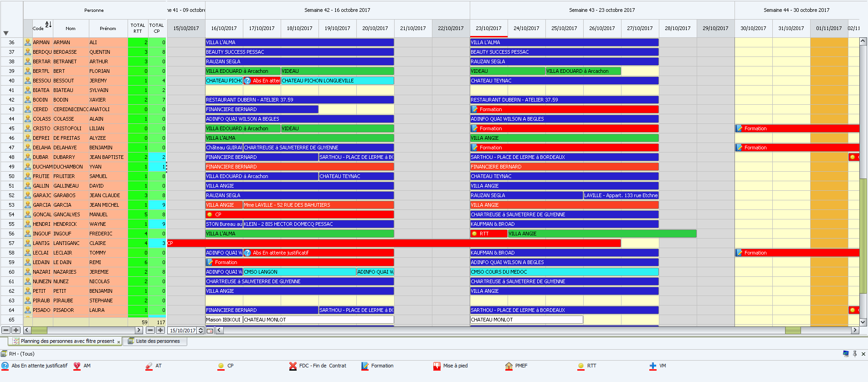This screenshot has width=868, height=382.
Task: Click the Formation pencil icon in LE DAIN's row
Action: coord(210,262)
